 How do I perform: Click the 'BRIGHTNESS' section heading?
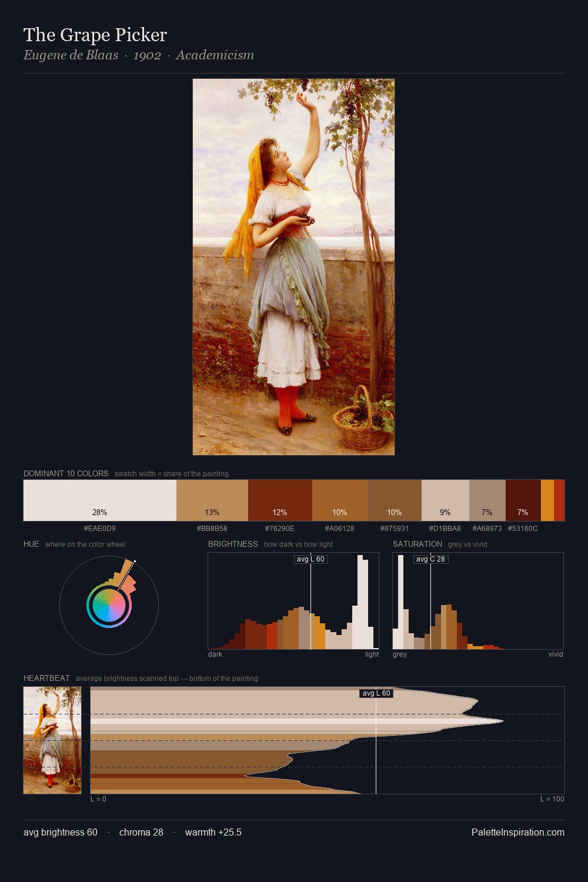(x=233, y=544)
